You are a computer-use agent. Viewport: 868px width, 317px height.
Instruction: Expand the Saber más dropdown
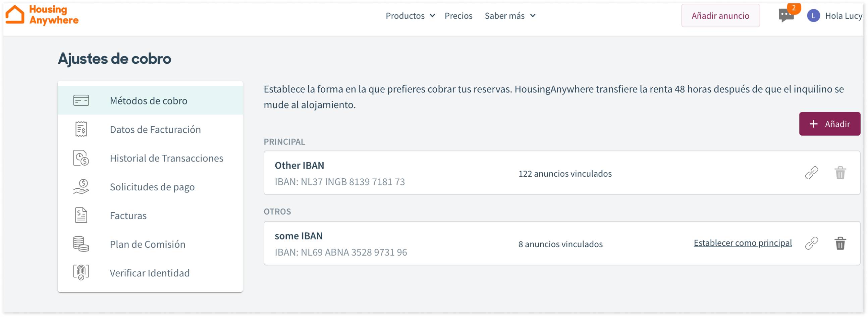point(510,16)
